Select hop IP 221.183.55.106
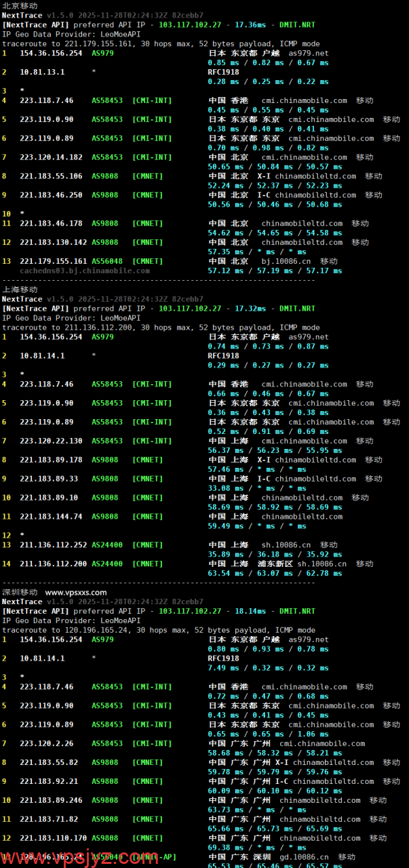The height and width of the screenshot is (868, 409). (51, 176)
